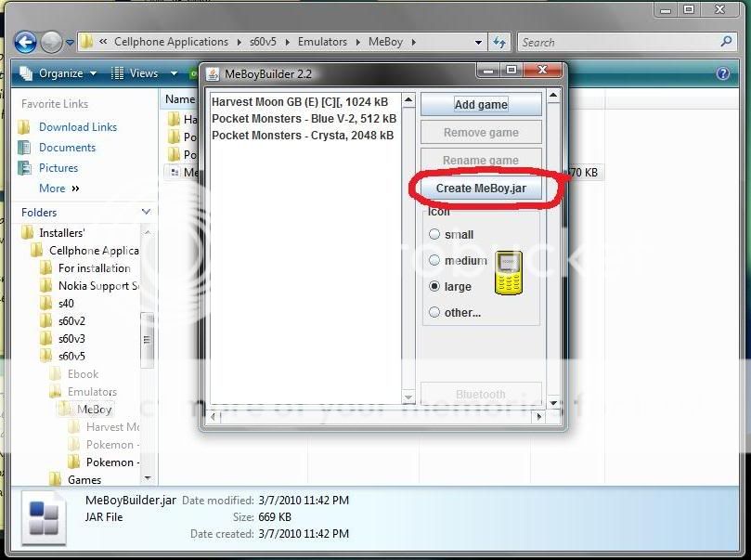The image size is (751, 560).
Task: Click the disabled Rename game button
Action: [481, 160]
